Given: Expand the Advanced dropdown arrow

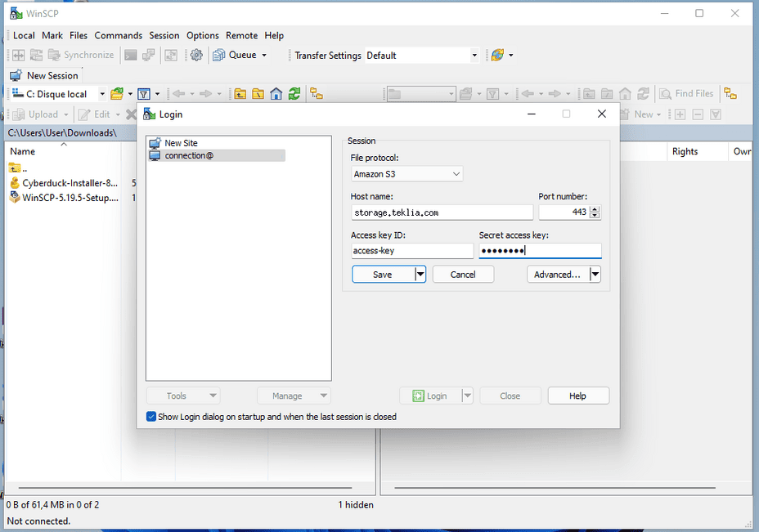Looking at the screenshot, I should tap(595, 275).
